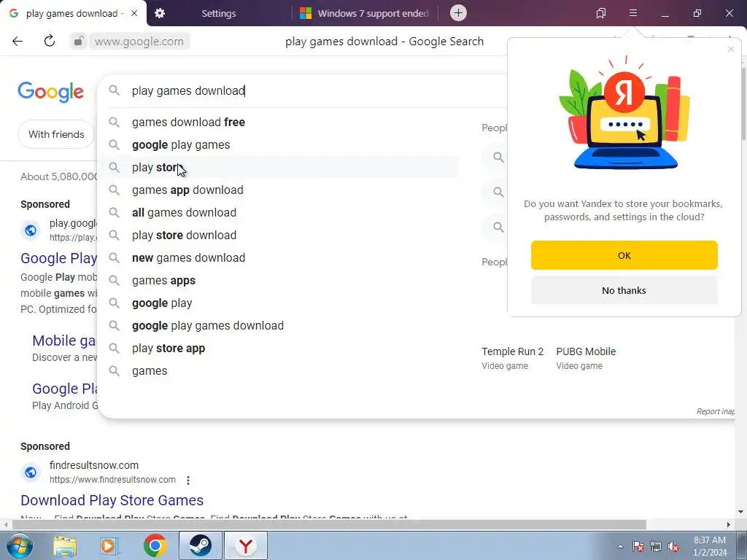Click the Action Center flag icon
747x560 pixels.
point(638,546)
